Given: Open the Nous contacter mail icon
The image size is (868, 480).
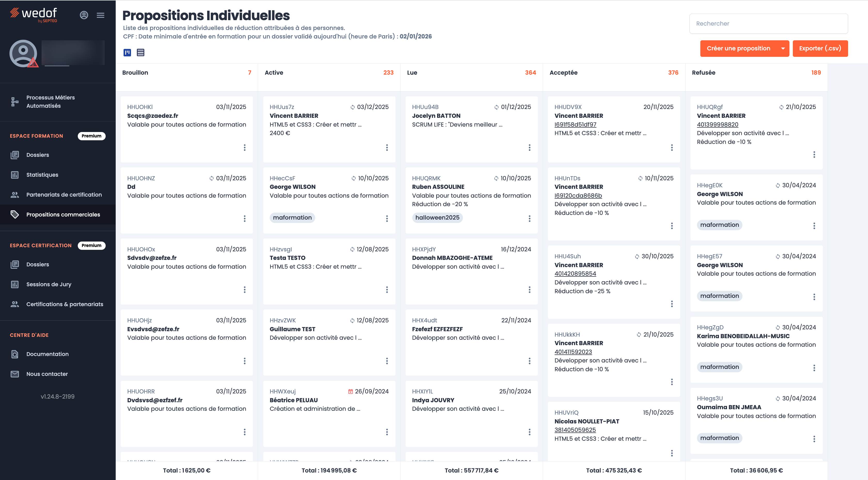Looking at the screenshot, I should (15, 374).
